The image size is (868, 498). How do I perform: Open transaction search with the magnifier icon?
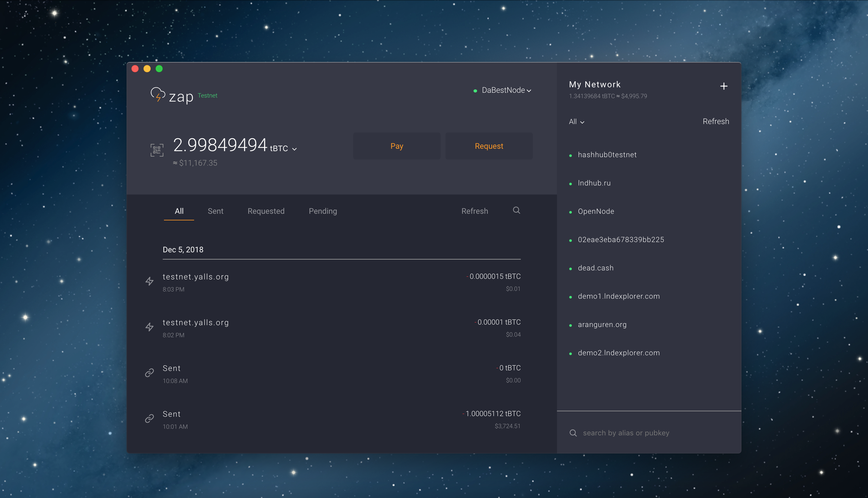click(x=516, y=210)
